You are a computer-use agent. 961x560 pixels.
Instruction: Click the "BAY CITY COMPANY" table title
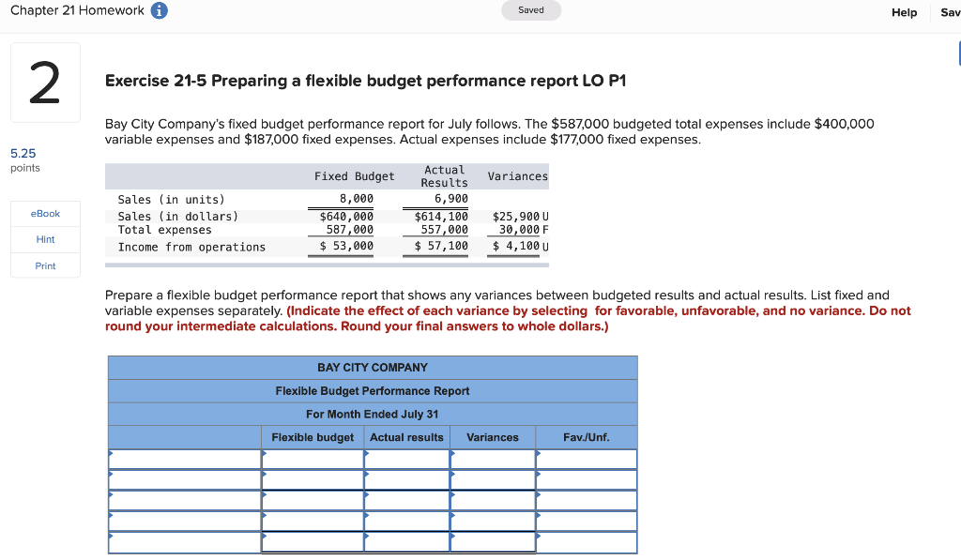pos(373,368)
